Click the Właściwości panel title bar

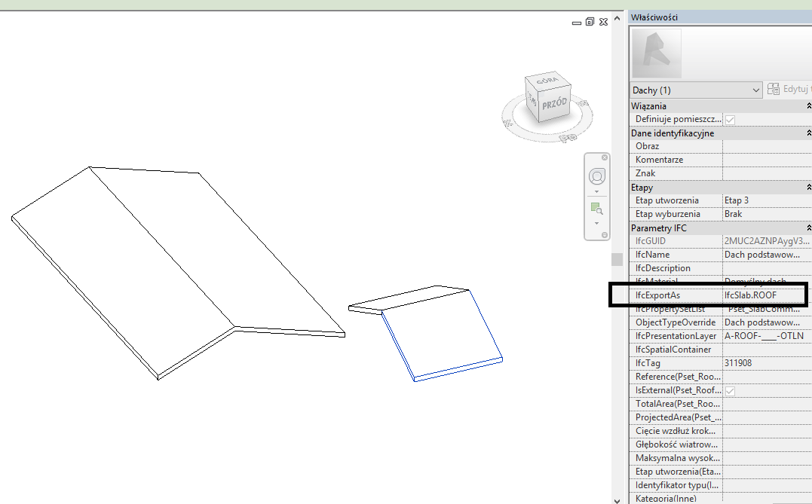tap(720, 17)
